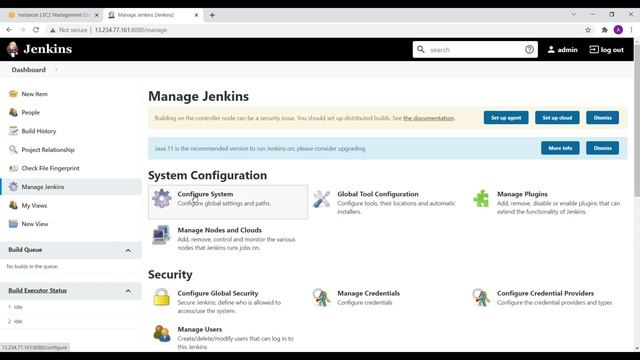Open the search help question-mark icon

tap(529, 49)
